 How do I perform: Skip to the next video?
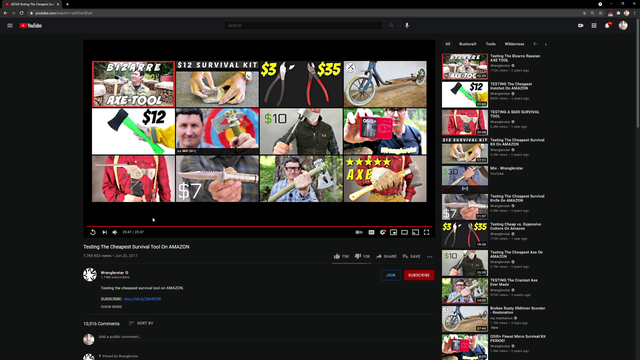[104, 232]
